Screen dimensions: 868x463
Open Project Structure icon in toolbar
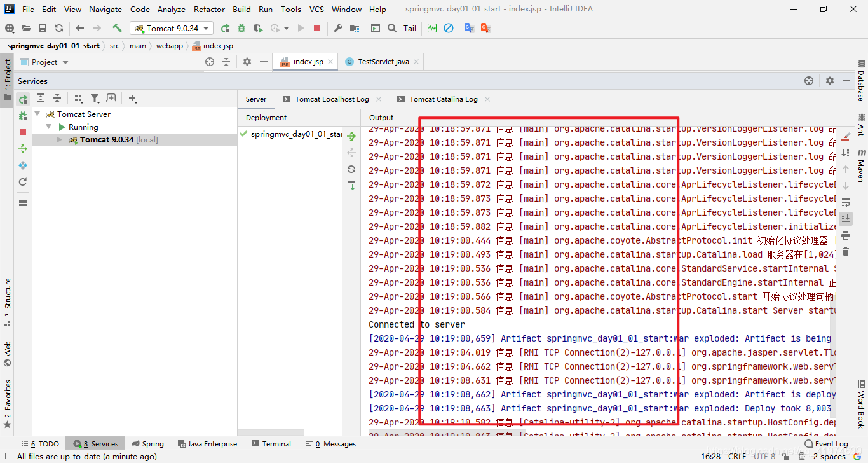pos(354,28)
